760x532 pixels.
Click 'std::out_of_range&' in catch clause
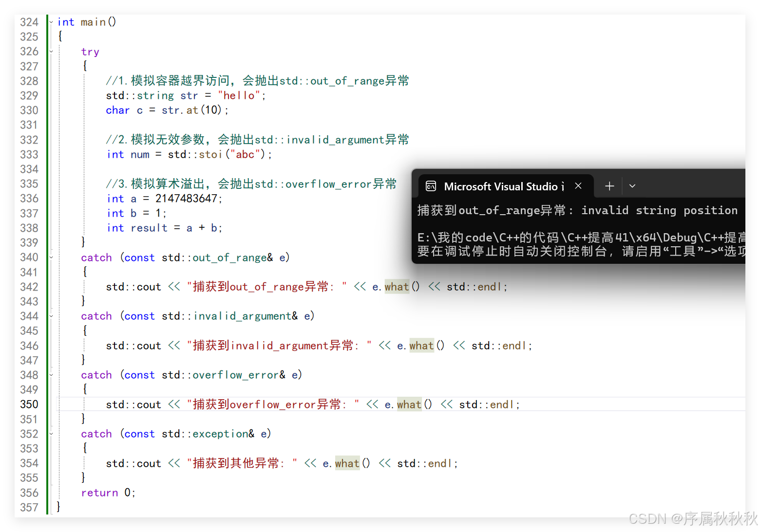[x=217, y=258]
